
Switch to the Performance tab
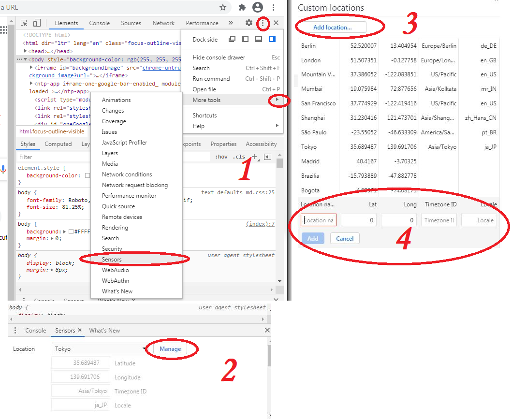point(202,23)
